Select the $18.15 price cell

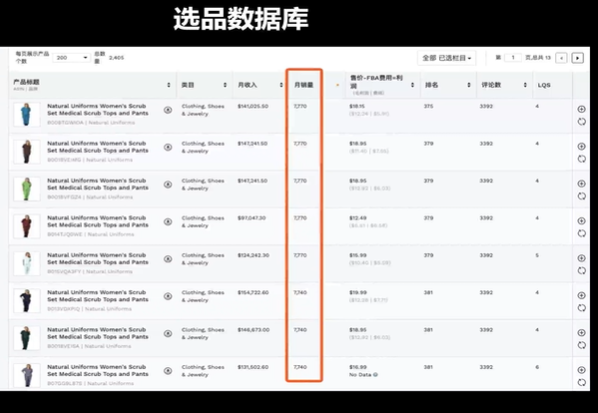click(357, 106)
